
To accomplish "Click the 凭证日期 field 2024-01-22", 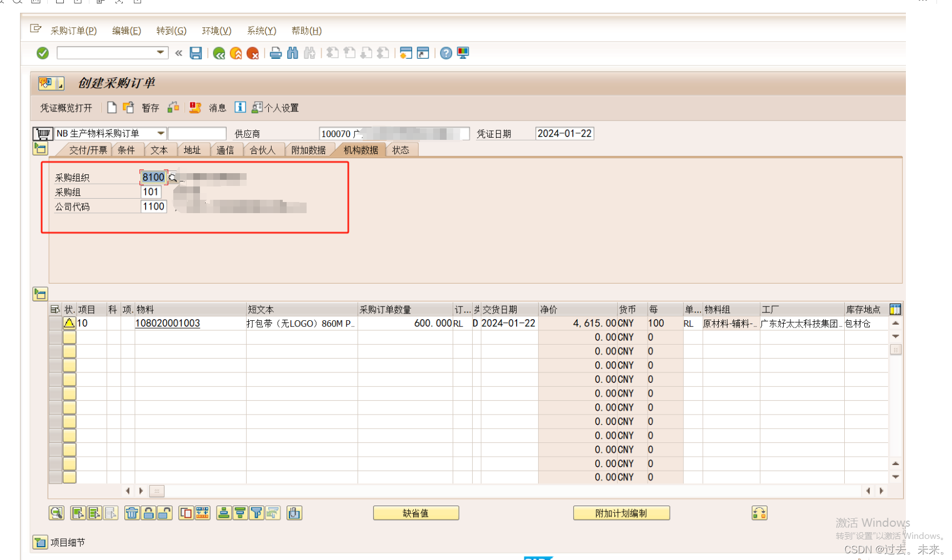I will click(x=564, y=134).
